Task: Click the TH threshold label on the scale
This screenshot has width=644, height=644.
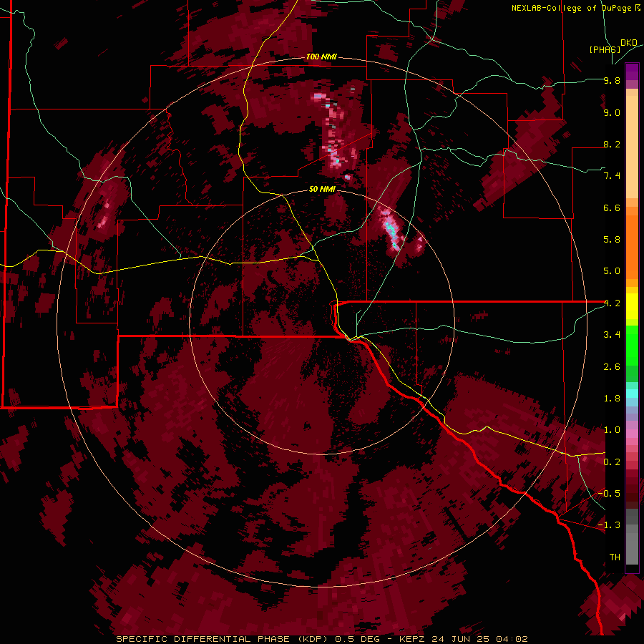Action: point(615,557)
